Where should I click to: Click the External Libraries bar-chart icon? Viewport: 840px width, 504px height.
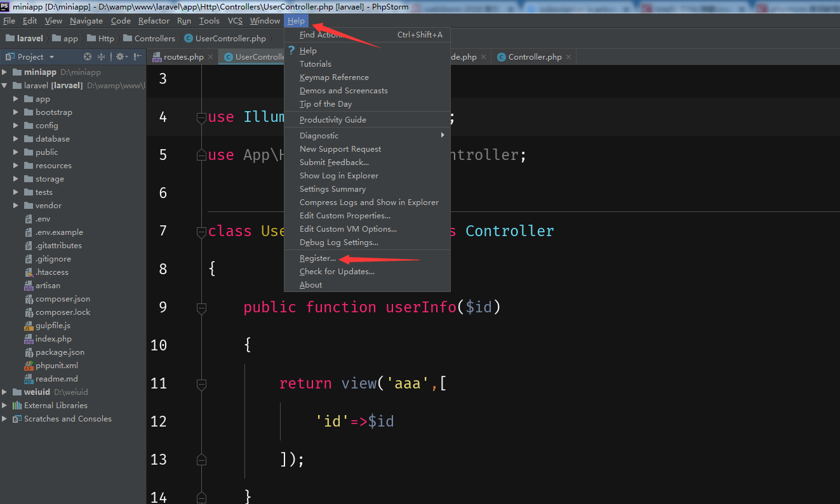[17, 406]
